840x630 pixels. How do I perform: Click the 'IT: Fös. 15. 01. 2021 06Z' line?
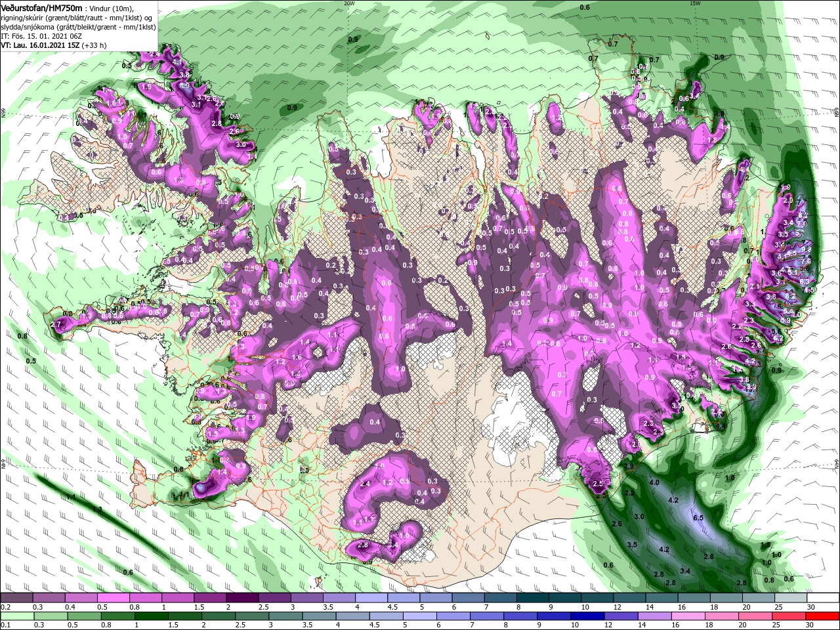point(40,36)
